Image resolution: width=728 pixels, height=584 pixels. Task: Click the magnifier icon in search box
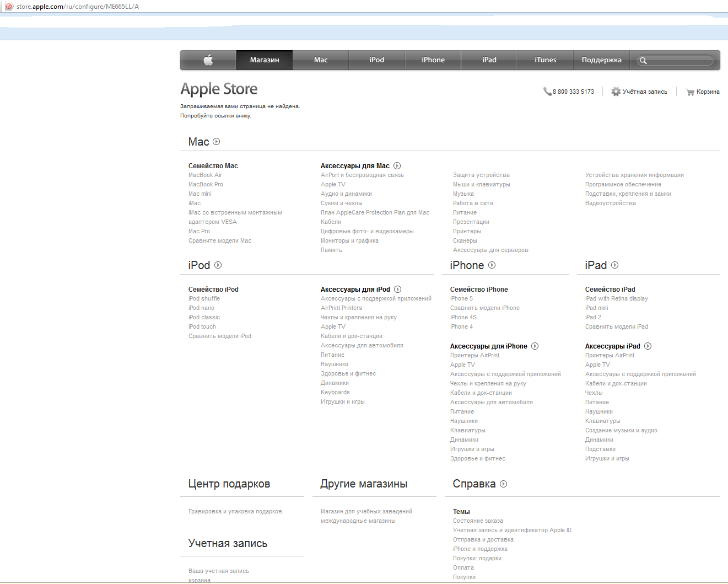coord(643,61)
